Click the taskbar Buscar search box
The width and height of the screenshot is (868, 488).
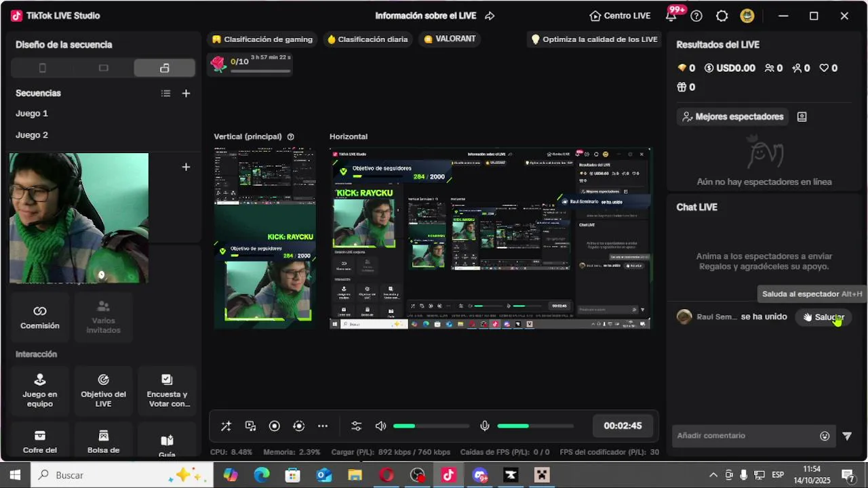point(122,475)
